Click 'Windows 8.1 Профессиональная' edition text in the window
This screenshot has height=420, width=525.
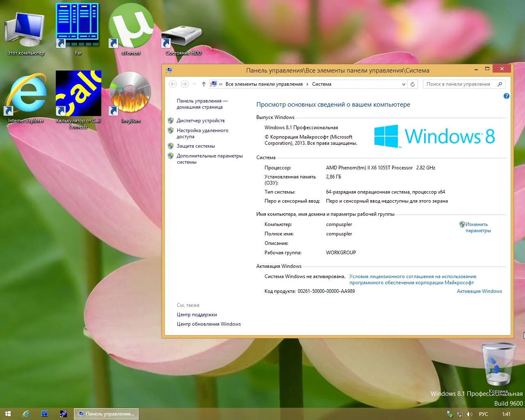pyautogui.click(x=301, y=128)
